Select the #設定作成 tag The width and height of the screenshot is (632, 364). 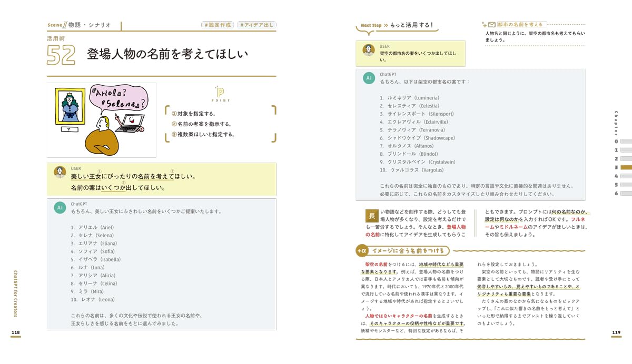(x=217, y=25)
